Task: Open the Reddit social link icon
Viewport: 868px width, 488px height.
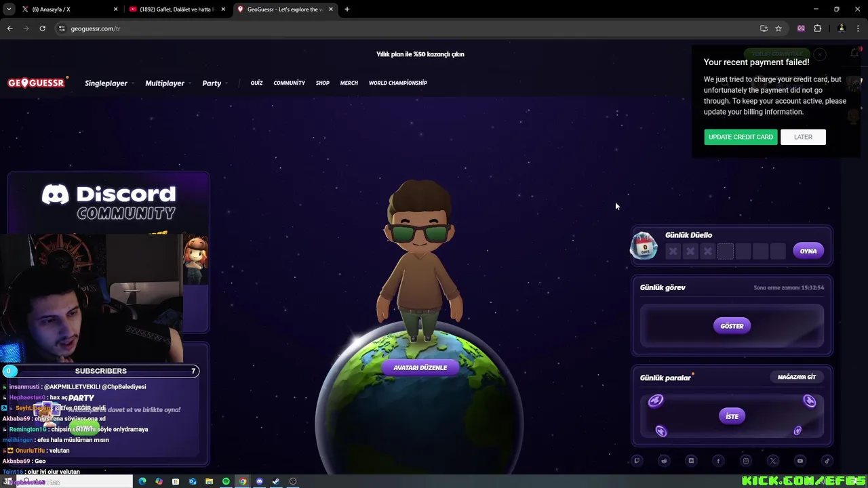Action: click(664, 461)
